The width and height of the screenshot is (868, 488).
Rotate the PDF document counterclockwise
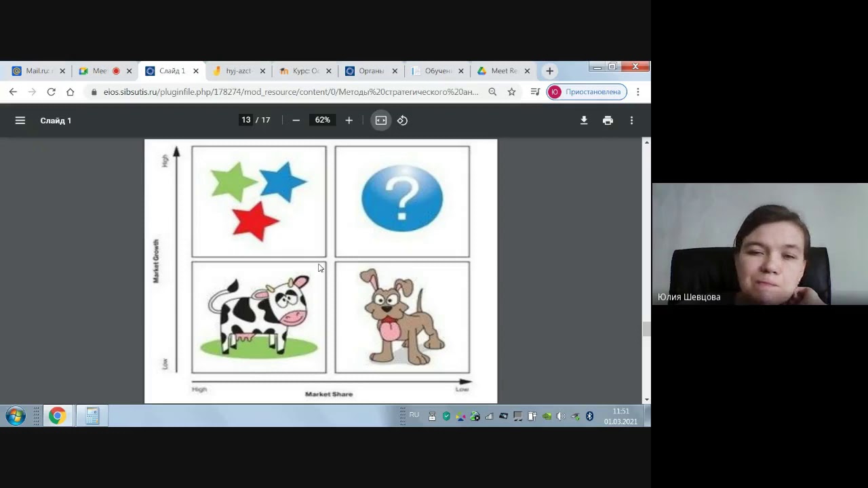tap(402, 120)
